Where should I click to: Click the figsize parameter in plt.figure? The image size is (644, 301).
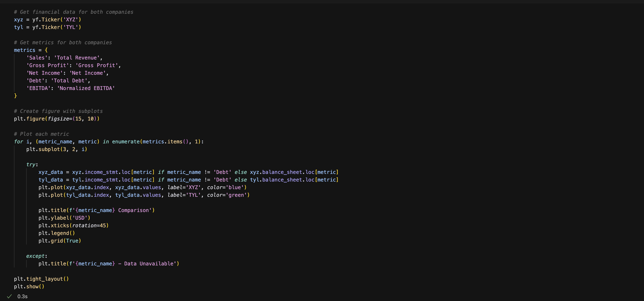[58, 119]
